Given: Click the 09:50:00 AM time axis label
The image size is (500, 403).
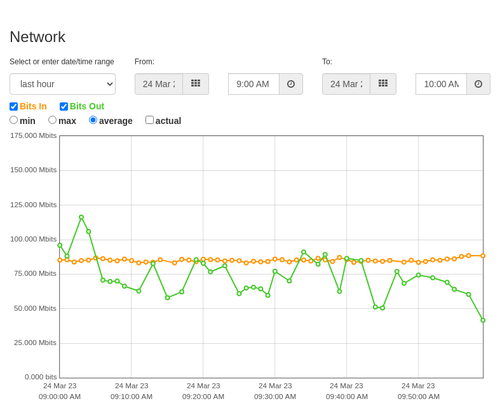Looking at the screenshot, I should (x=419, y=397).
